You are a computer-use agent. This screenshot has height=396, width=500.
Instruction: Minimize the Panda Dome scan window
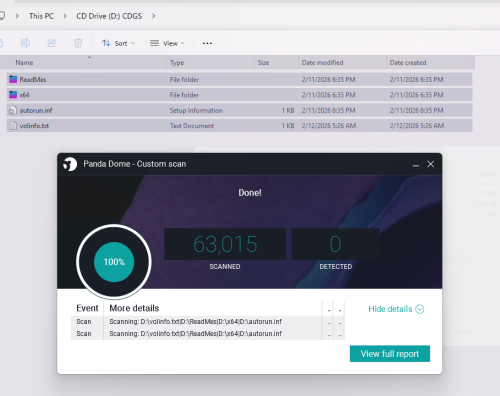(416, 164)
